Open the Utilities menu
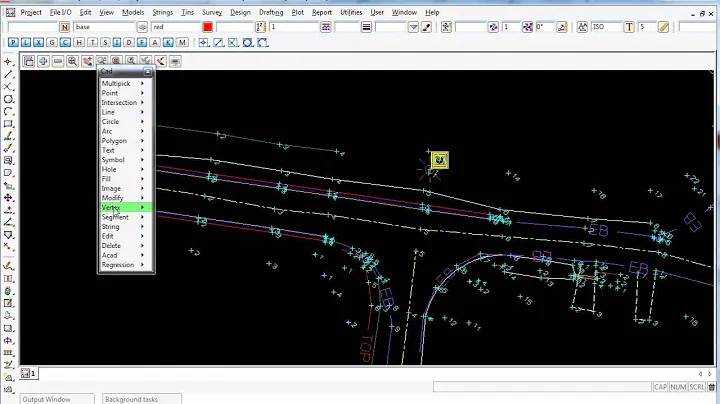This screenshot has width=720, height=404. (x=351, y=12)
